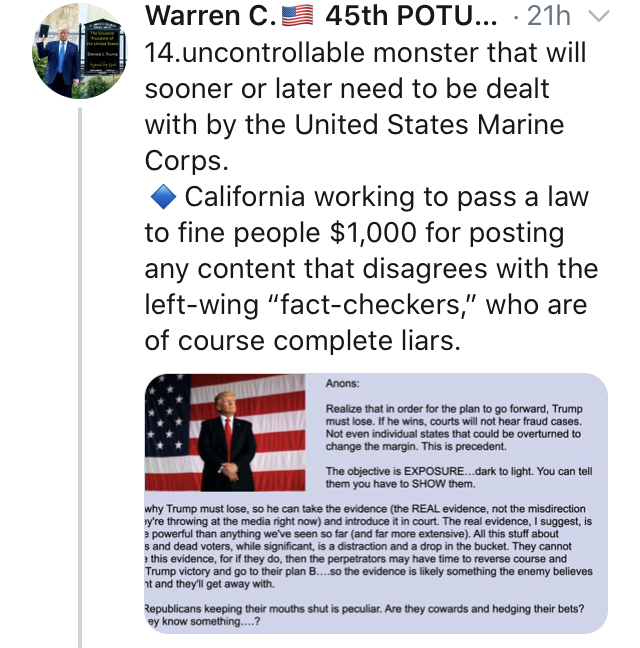This screenshot has width=640, height=648.
Task: Tap the 'fact-checkers' line of the tweet
Action: pos(366,305)
